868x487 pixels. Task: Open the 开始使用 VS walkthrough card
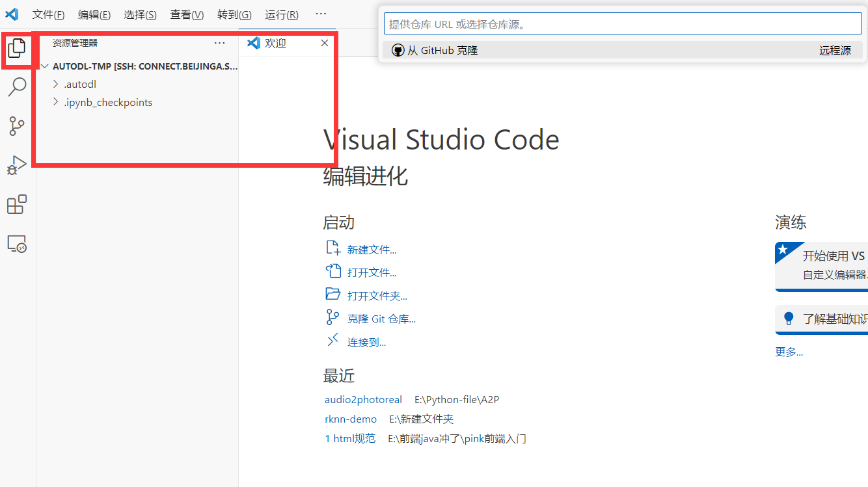822,265
